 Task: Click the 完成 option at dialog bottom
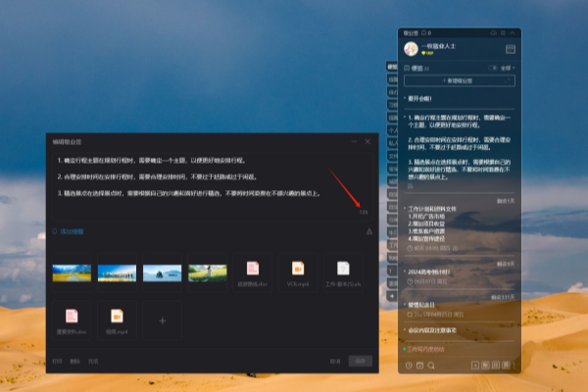tap(93, 362)
